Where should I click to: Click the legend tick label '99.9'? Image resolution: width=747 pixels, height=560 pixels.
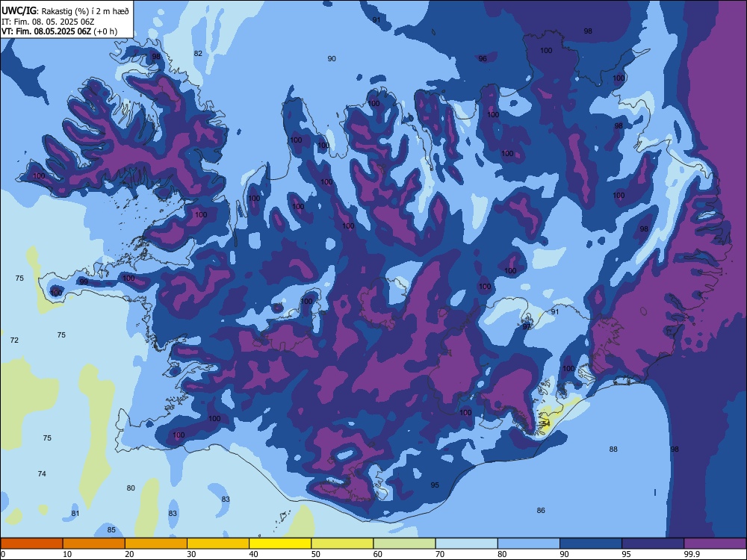(692, 554)
